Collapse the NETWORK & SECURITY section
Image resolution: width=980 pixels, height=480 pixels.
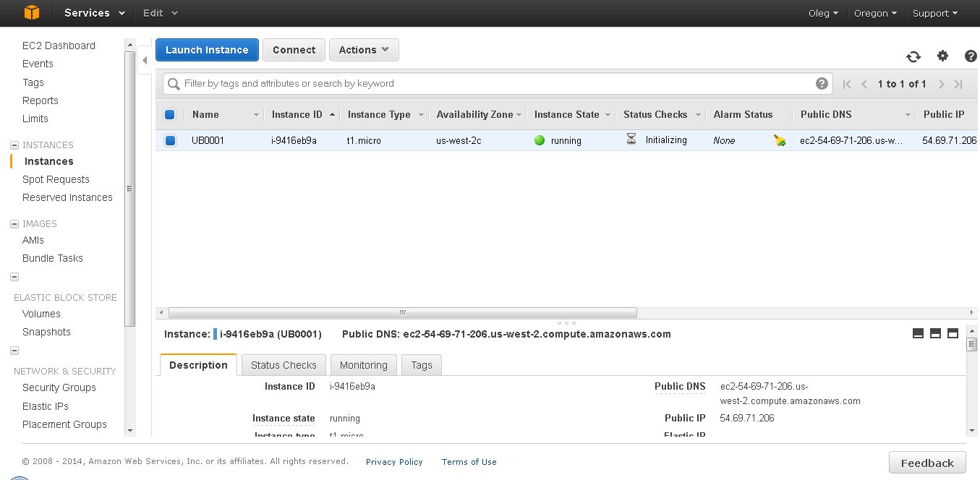point(14,351)
